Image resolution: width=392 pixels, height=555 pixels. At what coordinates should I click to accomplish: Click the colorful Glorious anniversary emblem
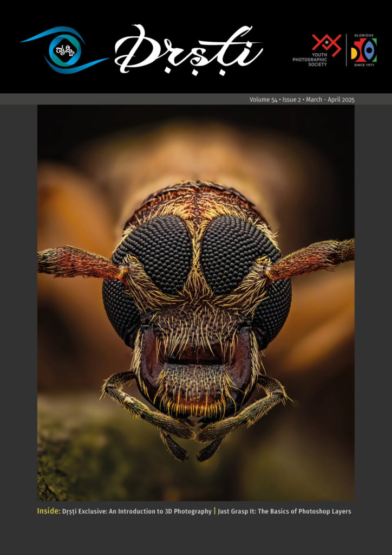coord(363,51)
